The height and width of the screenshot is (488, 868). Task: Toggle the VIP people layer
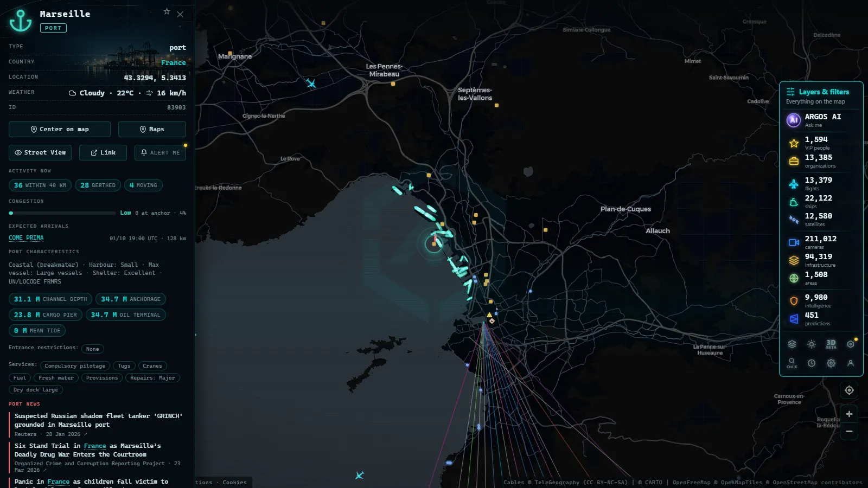pyautogui.click(x=821, y=143)
